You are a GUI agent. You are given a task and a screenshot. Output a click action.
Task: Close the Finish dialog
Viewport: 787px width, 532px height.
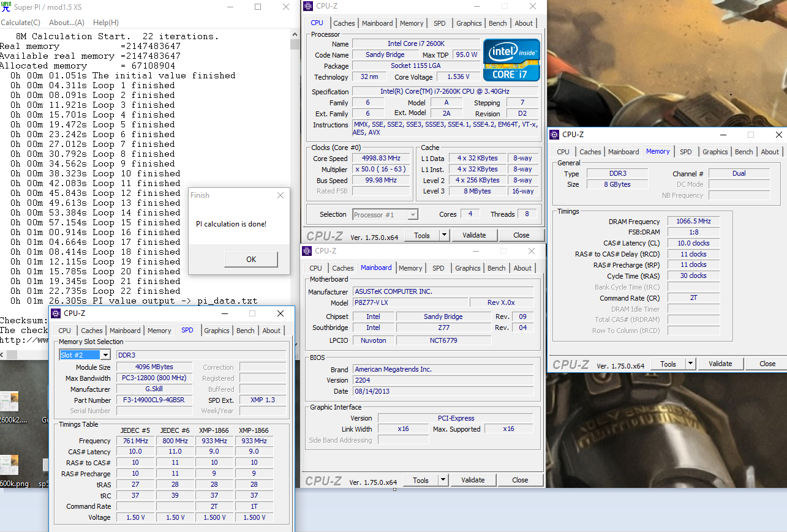(281, 195)
